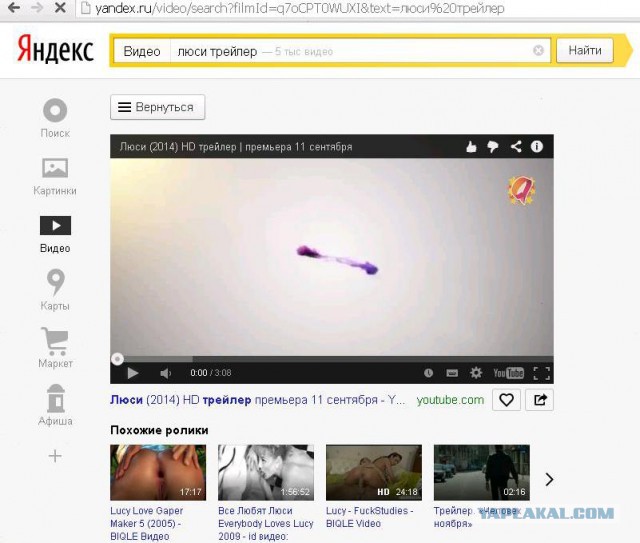
Task: Open the Трейлер «Человек ноября» link
Action: point(477,517)
